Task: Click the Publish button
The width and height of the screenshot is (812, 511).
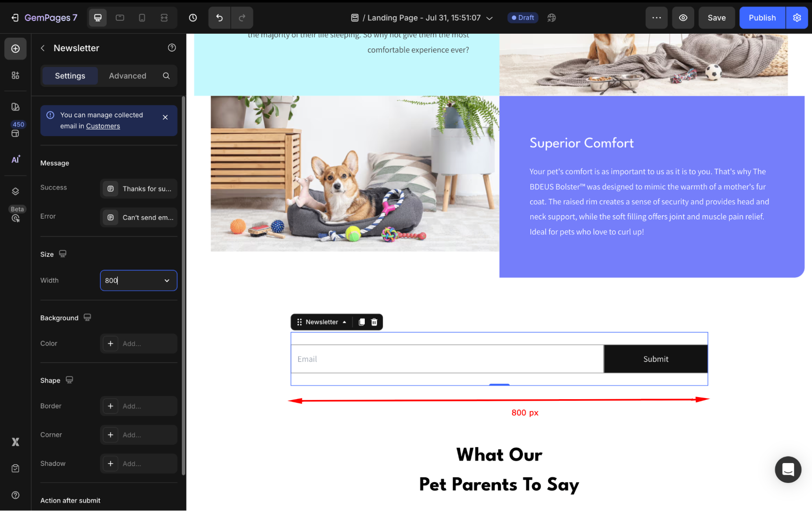Action: pos(762,18)
